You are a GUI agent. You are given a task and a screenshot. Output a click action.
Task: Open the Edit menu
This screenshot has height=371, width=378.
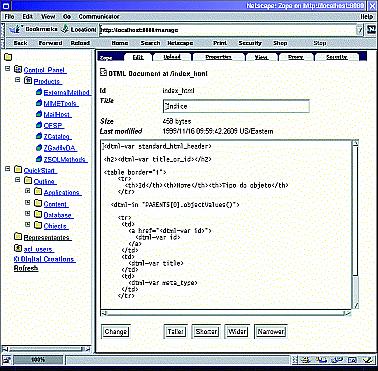point(28,16)
